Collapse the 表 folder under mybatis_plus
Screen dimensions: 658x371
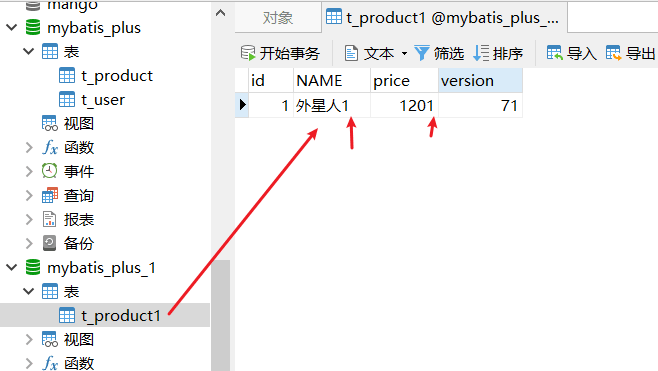pyautogui.click(x=29, y=52)
